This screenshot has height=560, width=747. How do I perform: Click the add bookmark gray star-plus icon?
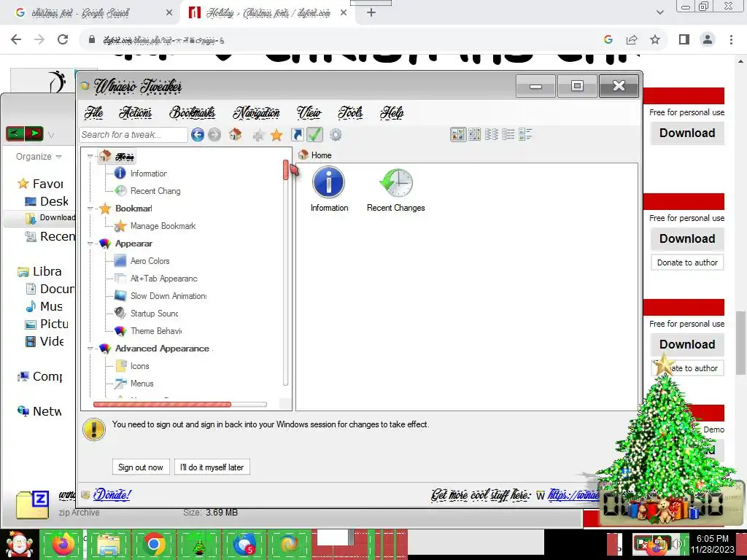pyautogui.click(x=258, y=136)
